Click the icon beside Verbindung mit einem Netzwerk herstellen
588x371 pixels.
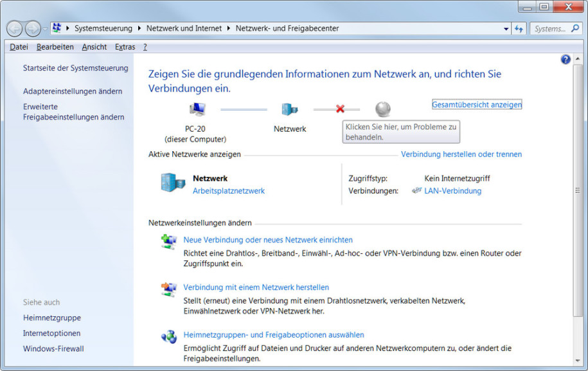[169, 289]
